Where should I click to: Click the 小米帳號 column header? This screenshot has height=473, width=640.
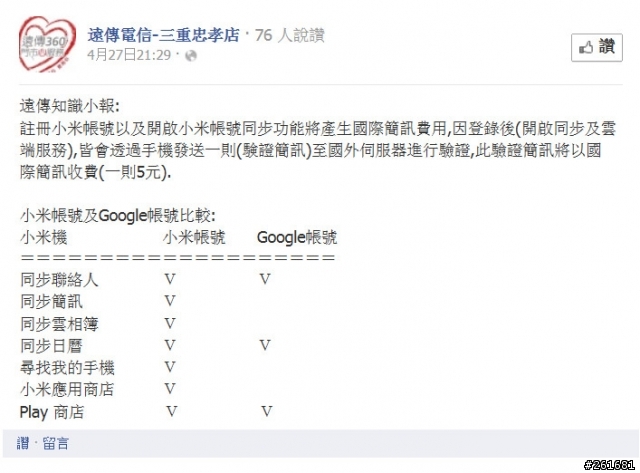[194, 237]
